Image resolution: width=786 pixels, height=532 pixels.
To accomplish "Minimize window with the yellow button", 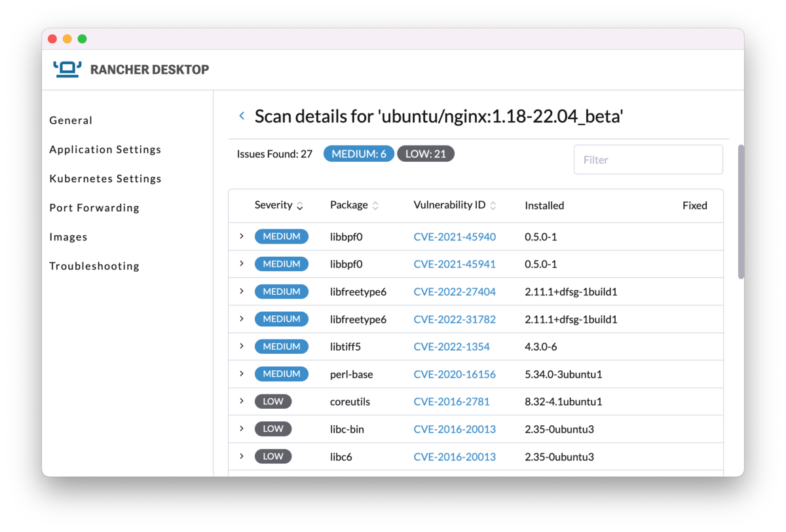I will click(67, 39).
